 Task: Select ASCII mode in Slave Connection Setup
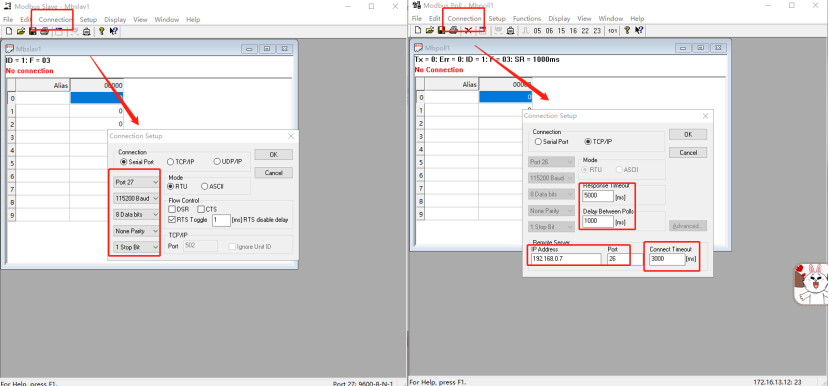[205, 187]
